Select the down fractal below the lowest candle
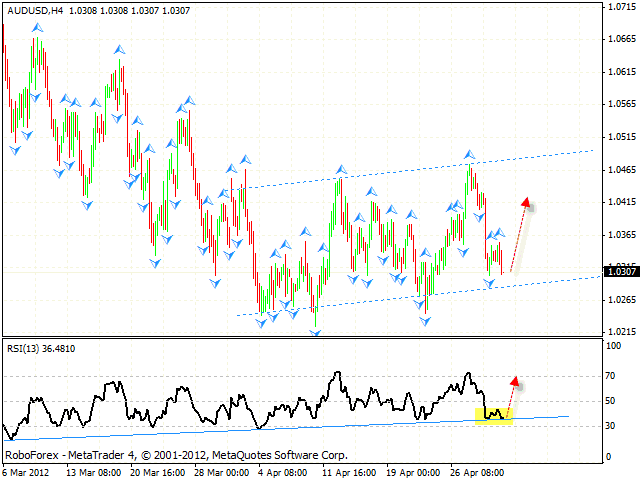This screenshot has height=480, width=640. (x=316, y=333)
